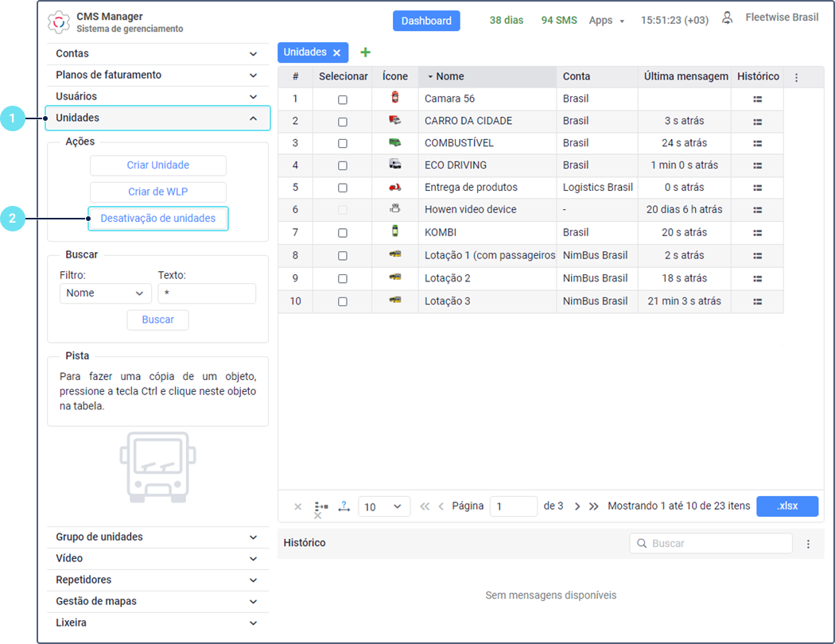The width and height of the screenshot is (835, 644).
Task: Open the Filtro Nome dropdown
Action: 106,293
